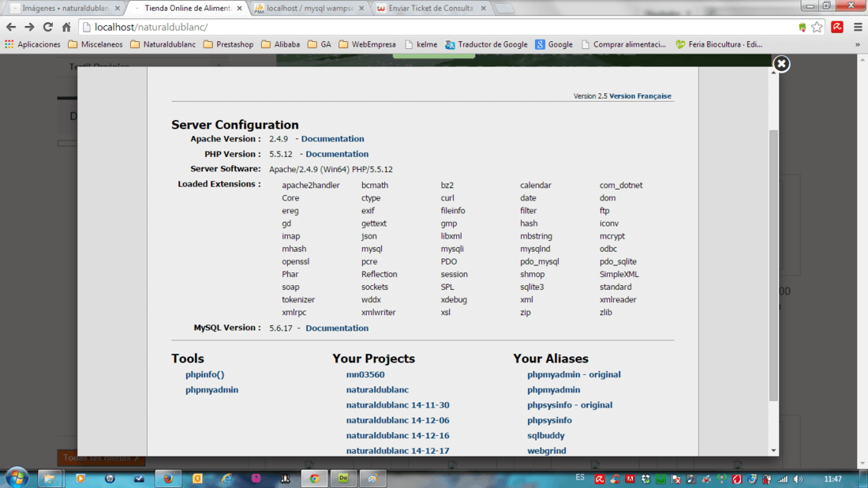Screen dimensions: 868x488
Task: Open PHP Version Documentation link
Action: point(337,154)
